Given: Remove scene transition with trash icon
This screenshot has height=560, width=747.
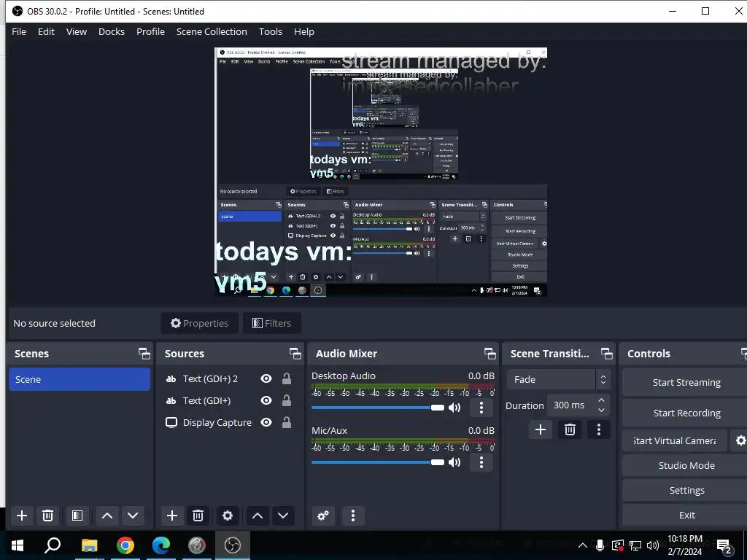Looking at the screenshot, I should tap(570, 430).
